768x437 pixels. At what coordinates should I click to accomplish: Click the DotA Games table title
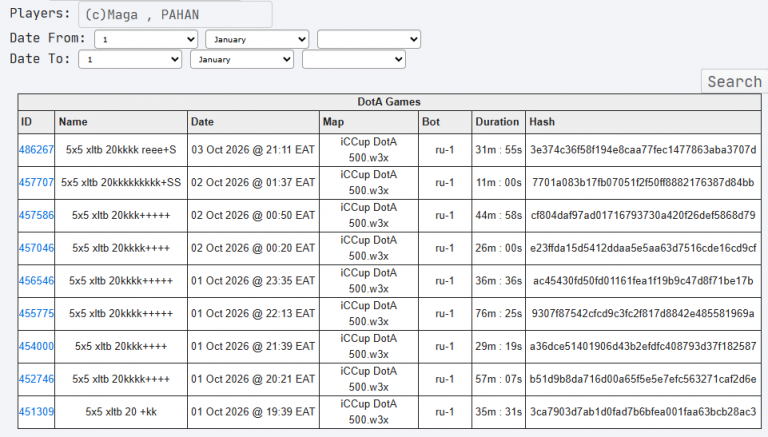[389, 102]
